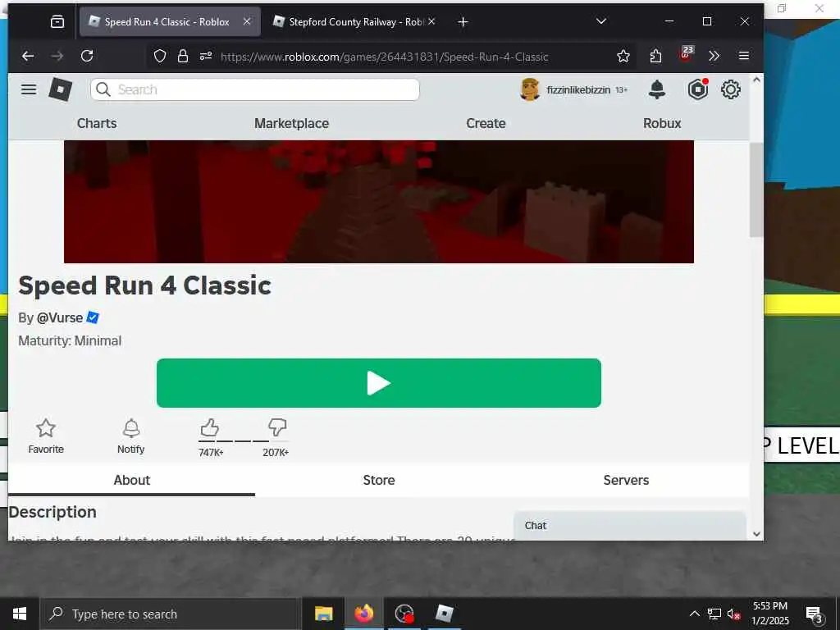The height and width of the screenshot is (630, 840).
Task: Open Marketplace navigation link
Action: pos(291,123)
